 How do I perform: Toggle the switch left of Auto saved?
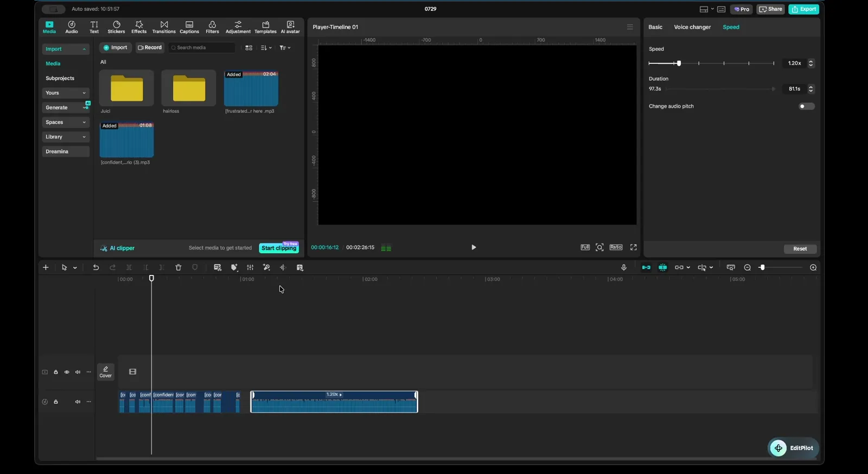coord(53,9)
